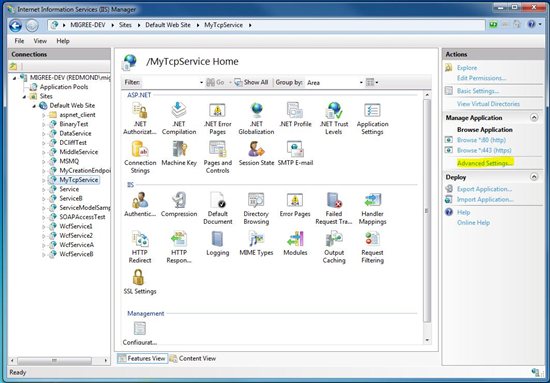
Task: Browse application on *:80 (http)
Action: point(481,140)
